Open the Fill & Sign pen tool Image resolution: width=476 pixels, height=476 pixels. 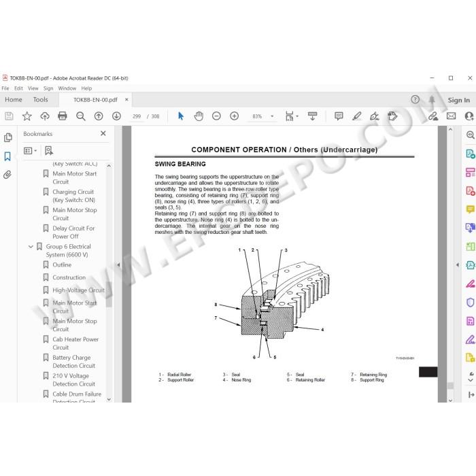(x=471, y=339)
